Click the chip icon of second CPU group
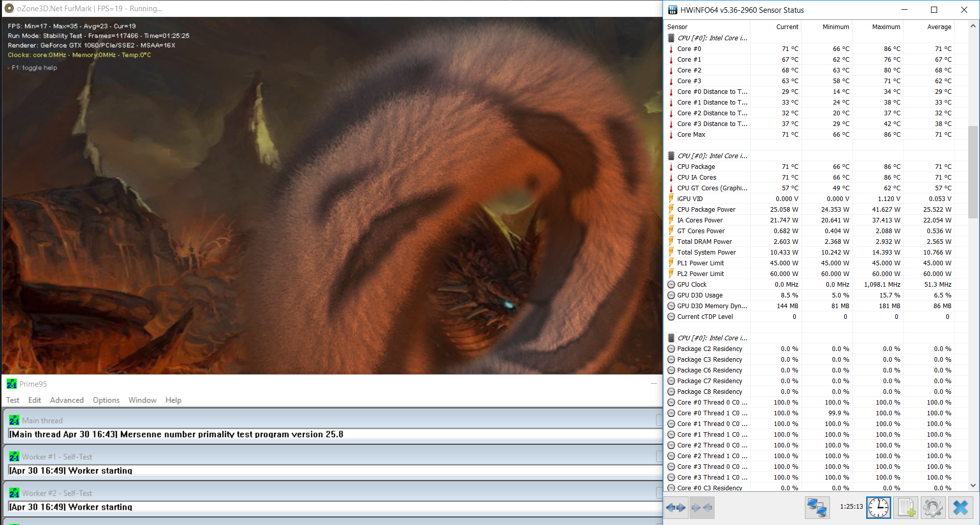980x525 pixels. point(671,156)
